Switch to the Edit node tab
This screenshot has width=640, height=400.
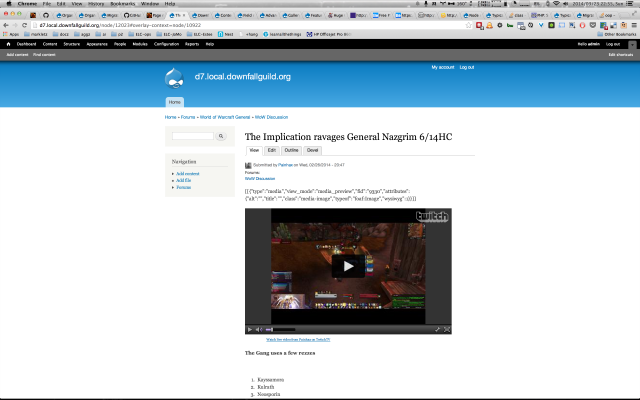click(x=272, y=150)
